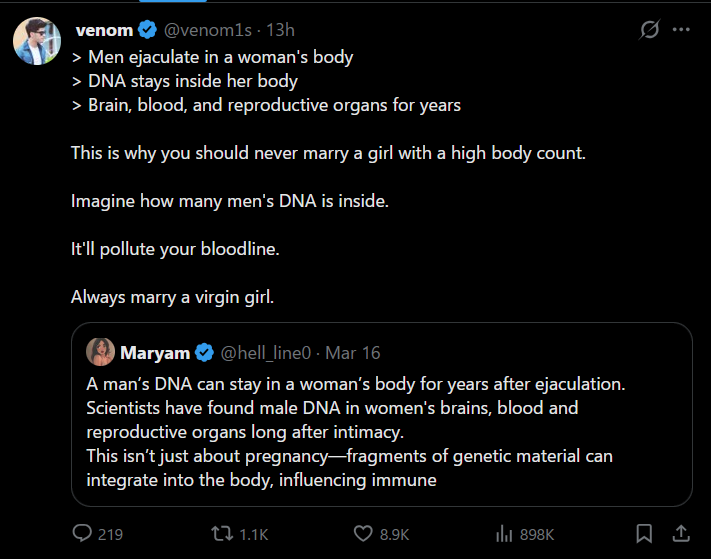Open the three-dot more options menu
This screenshot has height=559, width=711.
click(x=682, y=30)
